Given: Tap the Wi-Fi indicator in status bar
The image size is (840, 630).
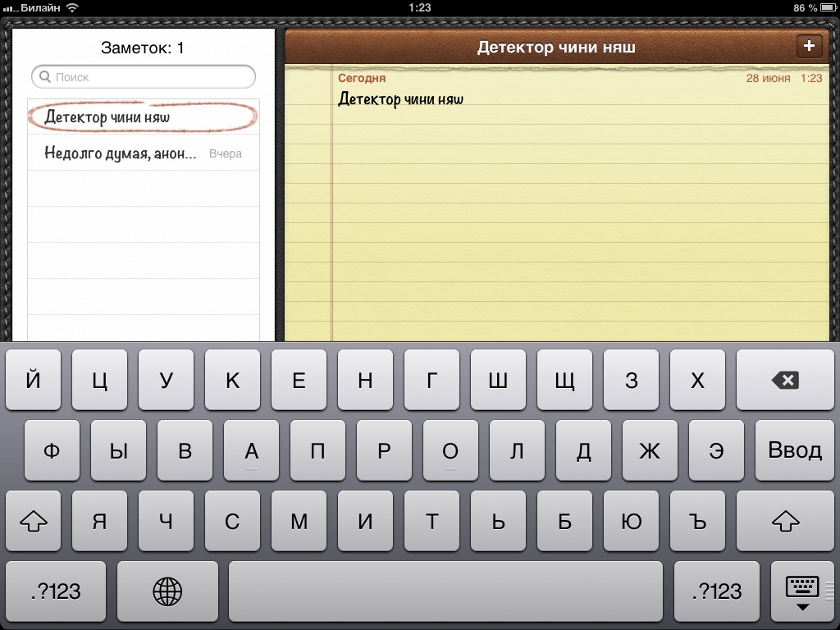Looking at the screenshot, I should point(72,7).
